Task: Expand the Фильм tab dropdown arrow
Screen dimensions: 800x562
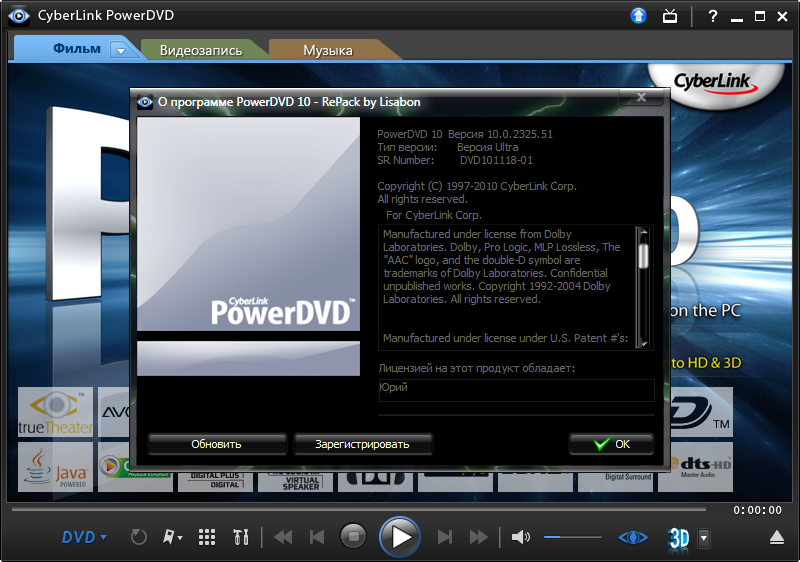Action: [121, 50]
